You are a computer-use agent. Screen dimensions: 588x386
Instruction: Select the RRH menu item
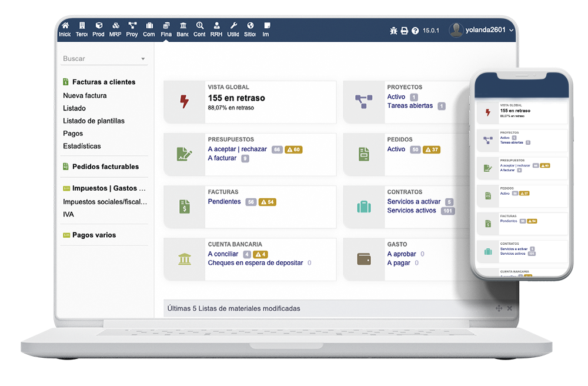pyautogui.click(x=216, y=29)
